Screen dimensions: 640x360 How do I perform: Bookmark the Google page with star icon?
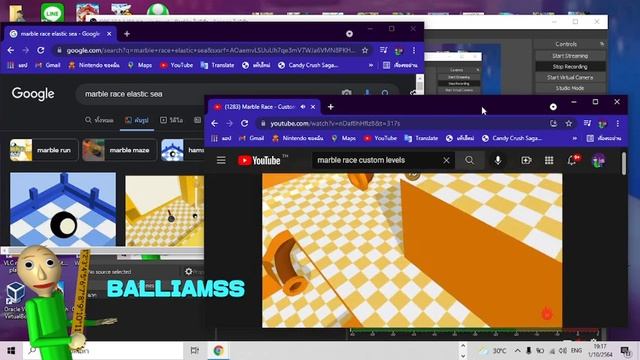pos(365,50)
